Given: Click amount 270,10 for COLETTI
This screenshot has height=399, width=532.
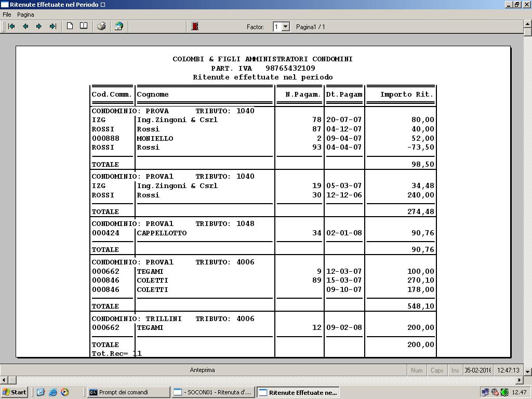Looking at the screenshot, I should [421, 280].
